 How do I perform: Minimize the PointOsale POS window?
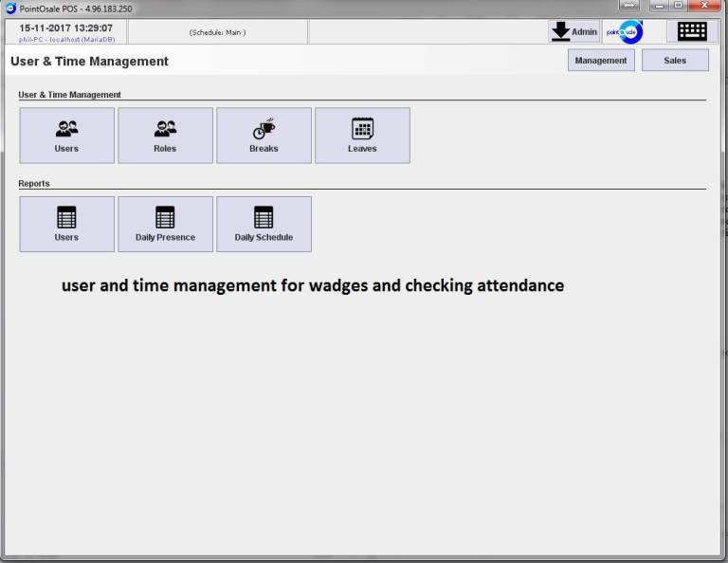coord(660,6)
